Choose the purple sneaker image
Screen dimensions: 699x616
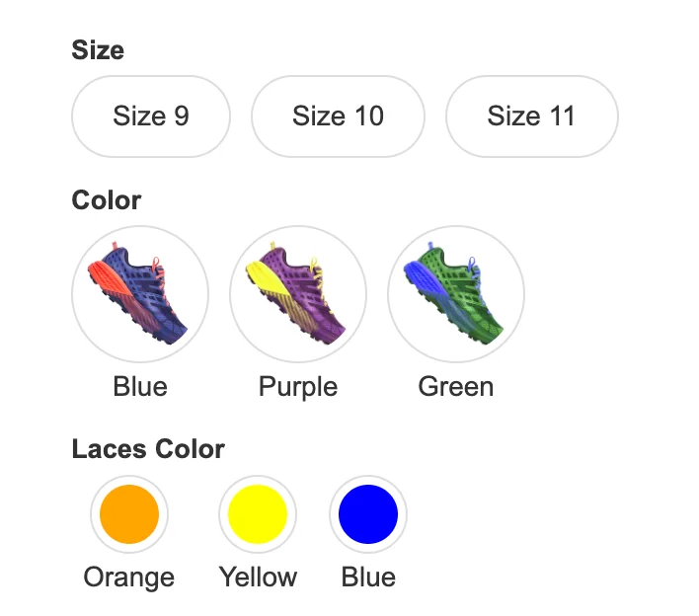tap(298, 294)
